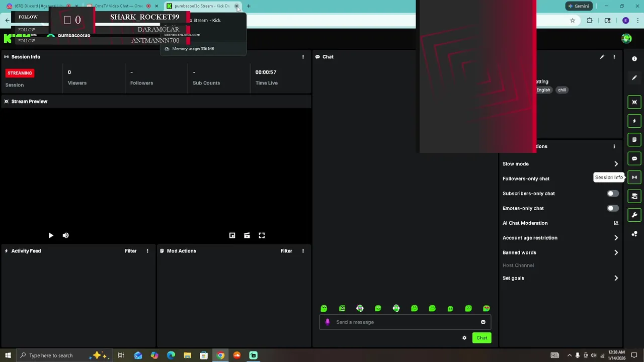
Task: Open channel info panel three-dot menu
Action: 614,57
